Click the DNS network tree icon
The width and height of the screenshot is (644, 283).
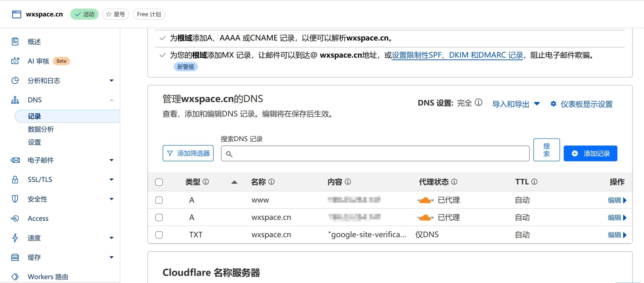click(x=15, y=100)
